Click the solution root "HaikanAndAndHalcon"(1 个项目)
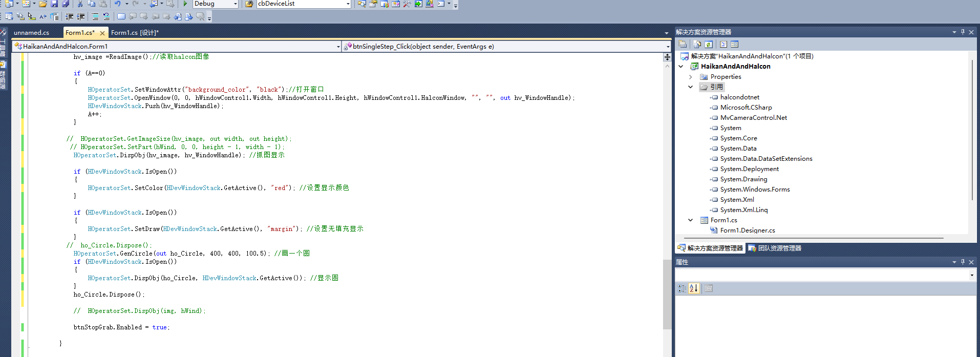 click(x=752, y=56)
